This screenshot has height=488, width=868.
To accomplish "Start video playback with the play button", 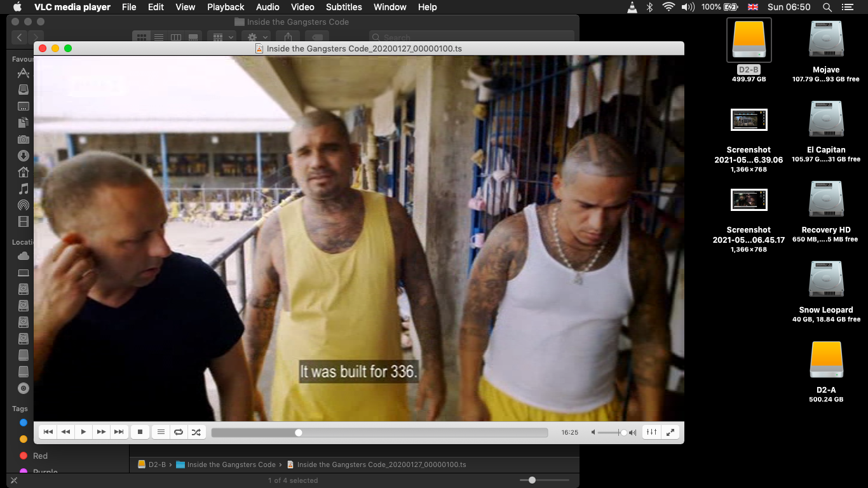I will point(83,432).
